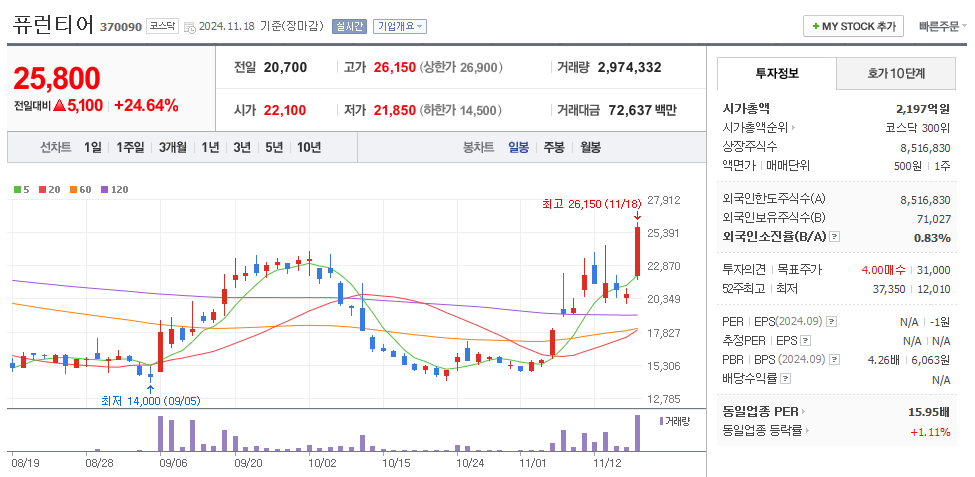This screenshot has height=477, width=975.
Task: Switch to the 투자정보 tab
Action: coord(777,73)
